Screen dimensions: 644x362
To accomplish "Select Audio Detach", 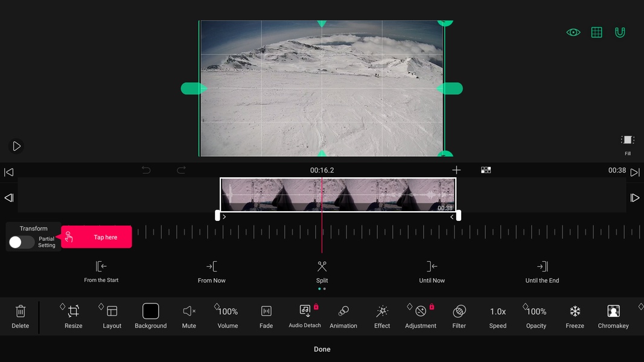I will pos(305,316).
